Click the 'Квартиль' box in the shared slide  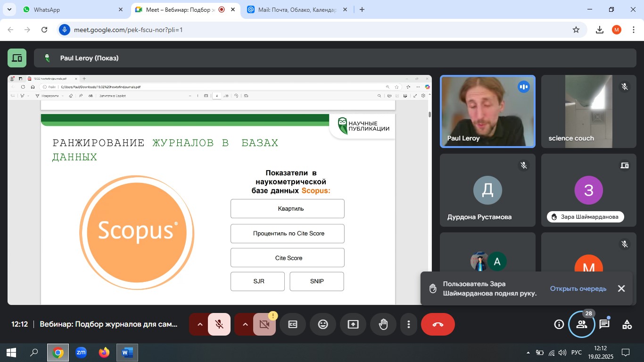click(x=288, y=209)
